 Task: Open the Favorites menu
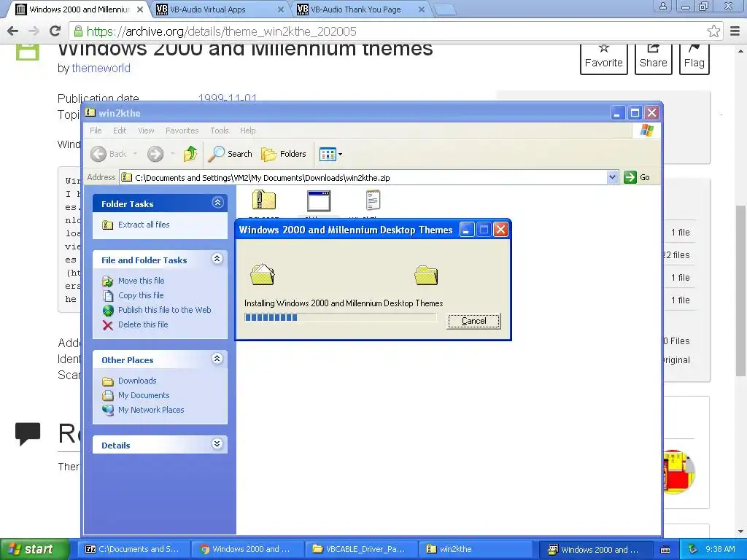tap(182, 131)
